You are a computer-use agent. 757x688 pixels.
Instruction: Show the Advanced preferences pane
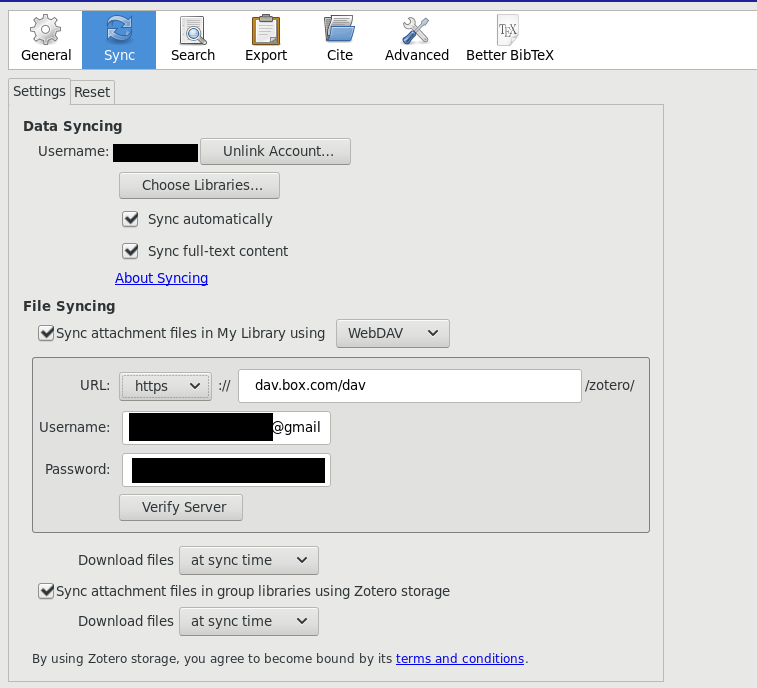(417, 39)
